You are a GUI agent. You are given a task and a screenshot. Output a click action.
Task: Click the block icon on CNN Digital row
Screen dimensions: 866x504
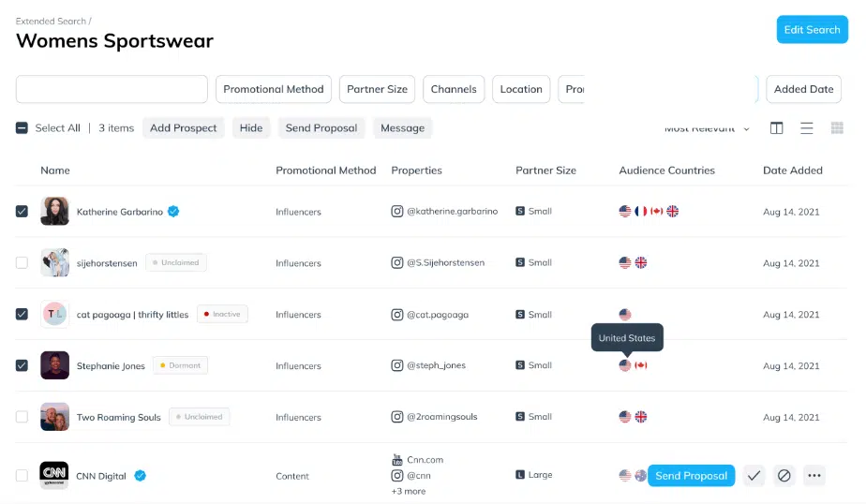[784, 476]
